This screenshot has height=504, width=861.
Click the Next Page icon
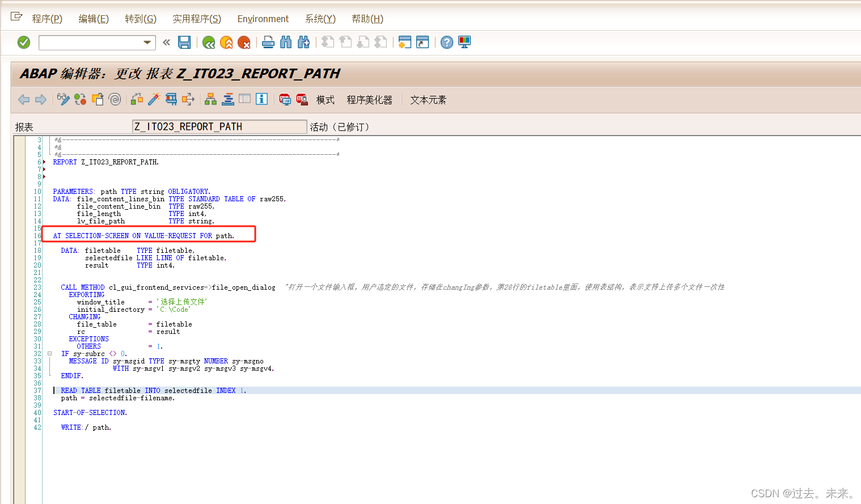pos(363,43)
